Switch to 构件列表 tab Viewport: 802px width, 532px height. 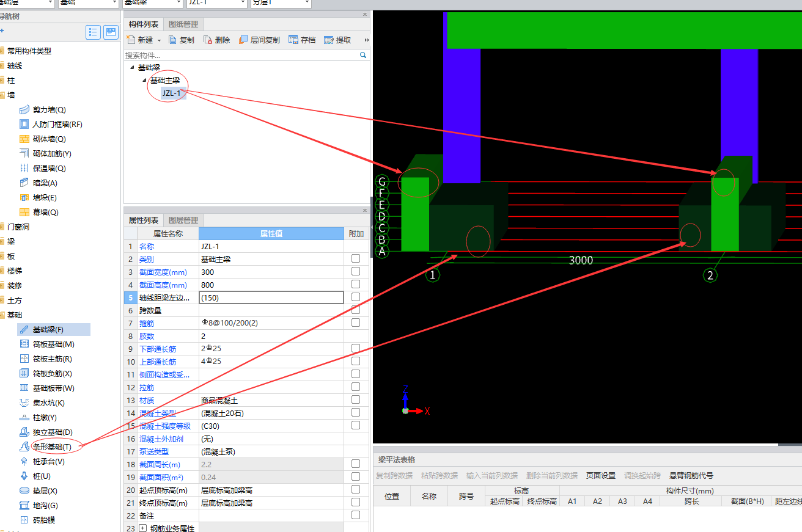tap(144, 24)
